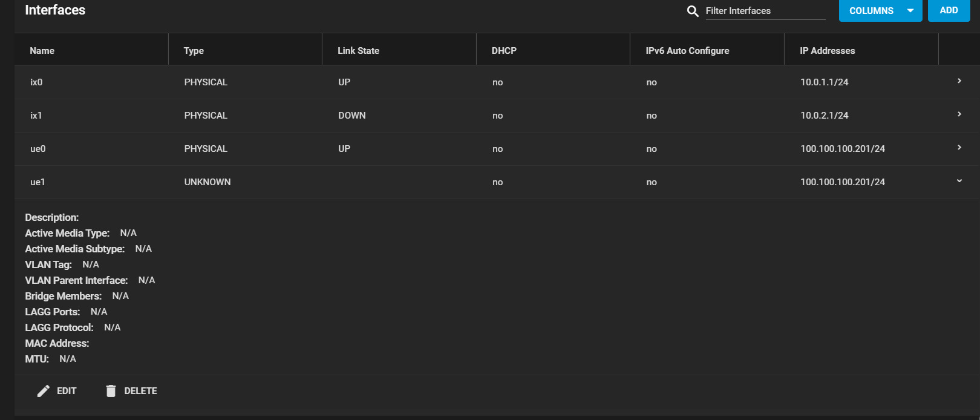Click IP address 10.0.1.1/24

pos(824,82)
